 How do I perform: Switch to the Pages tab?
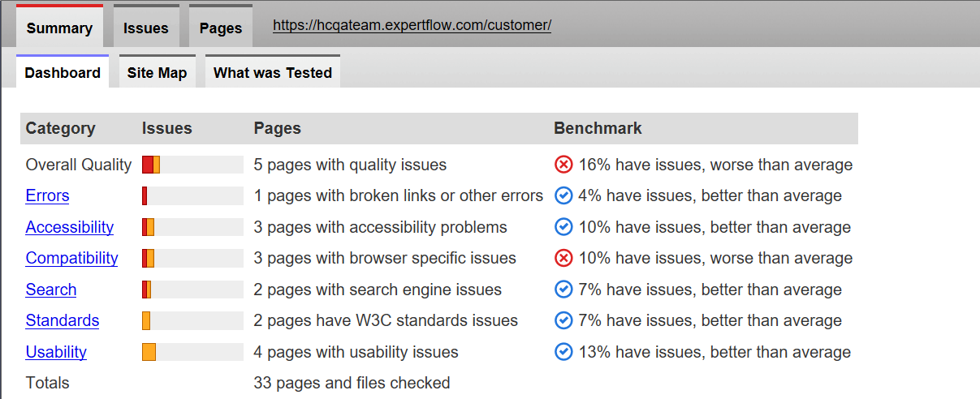pyautogui.click(x=221, y=28)
